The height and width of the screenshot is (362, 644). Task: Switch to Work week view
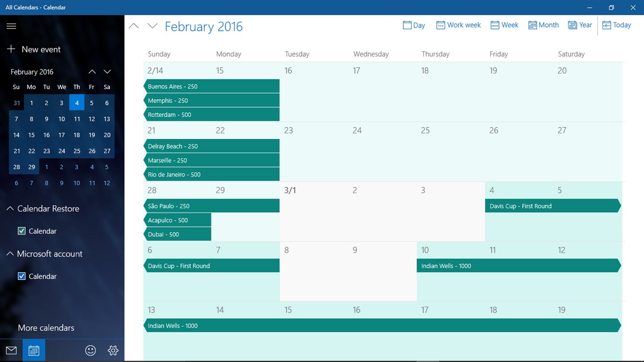pos(458,25)
